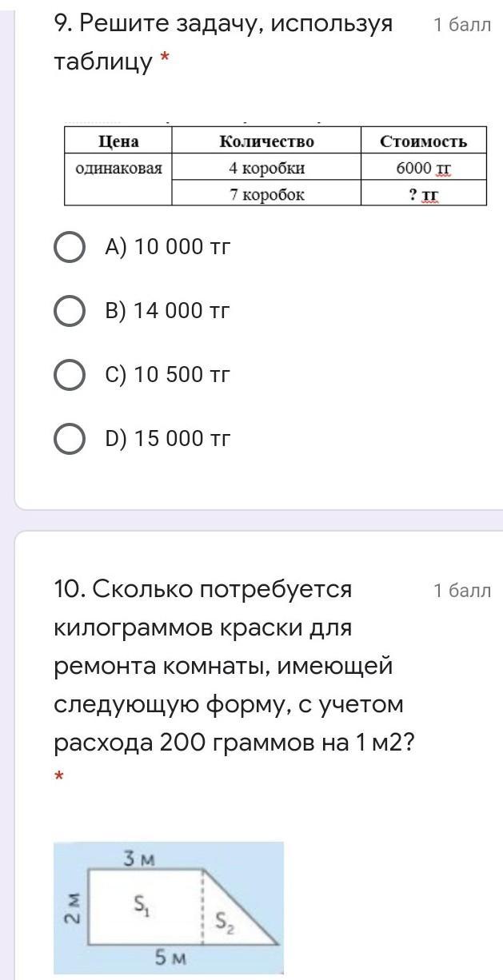
Task: Click the '3 м' label on diagram
Action: (x=138, y=859)
